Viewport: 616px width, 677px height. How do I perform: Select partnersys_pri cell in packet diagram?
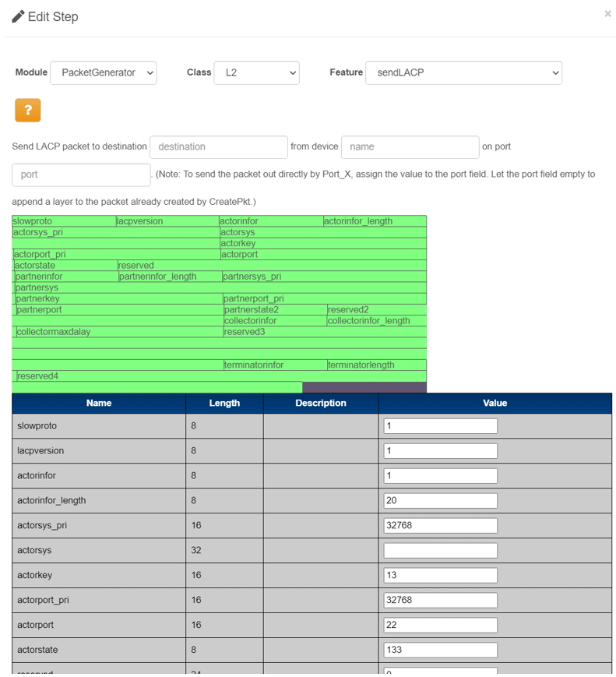324,277
